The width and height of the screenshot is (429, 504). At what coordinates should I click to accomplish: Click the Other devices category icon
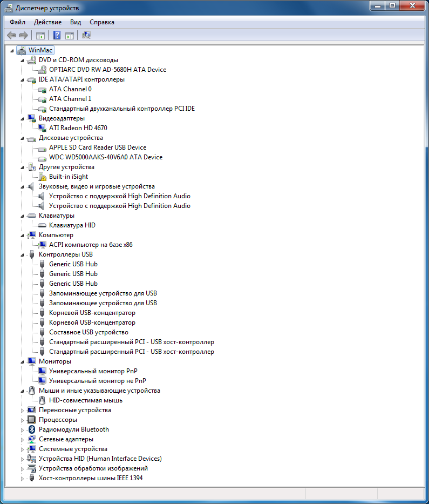point(32,167)
